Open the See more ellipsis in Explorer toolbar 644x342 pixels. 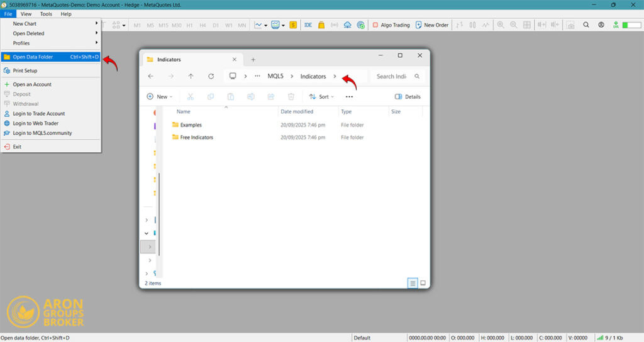[349, 97]
